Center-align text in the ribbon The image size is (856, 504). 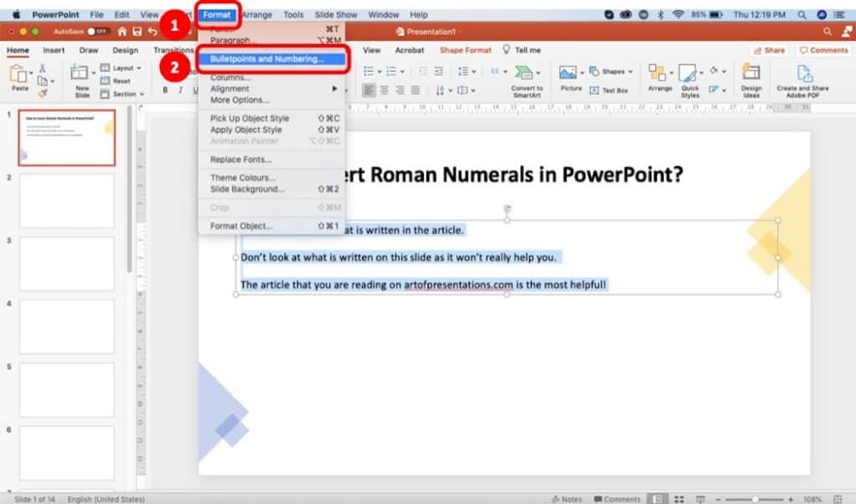[x=385, y=90]
